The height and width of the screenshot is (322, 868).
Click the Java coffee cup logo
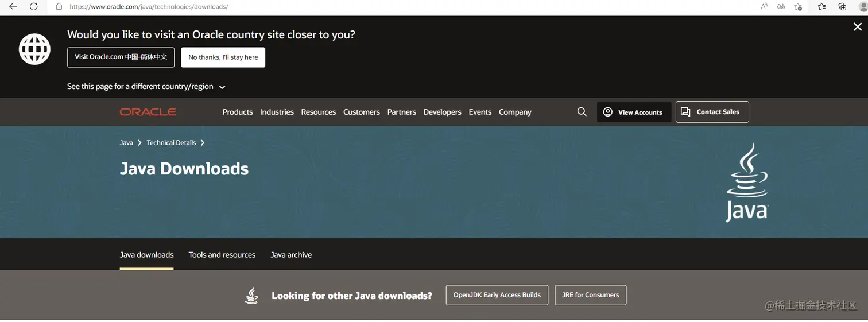[747, 182]
